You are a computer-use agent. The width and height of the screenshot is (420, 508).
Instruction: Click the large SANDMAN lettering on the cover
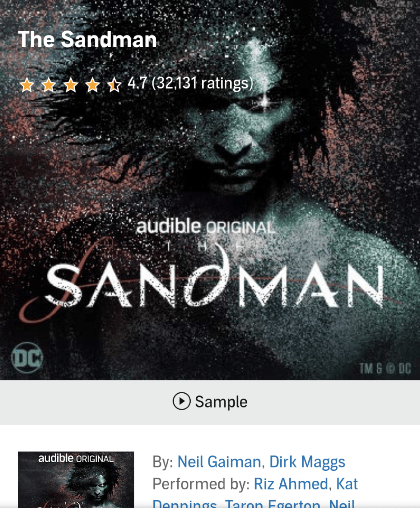click(x=214, y=285)
